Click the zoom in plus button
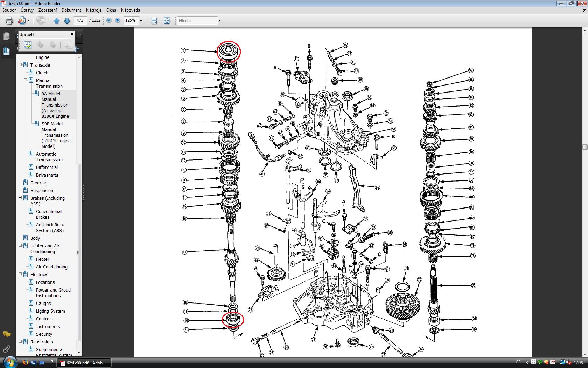This screenshot has width=588, height=368. coord(118,21)
